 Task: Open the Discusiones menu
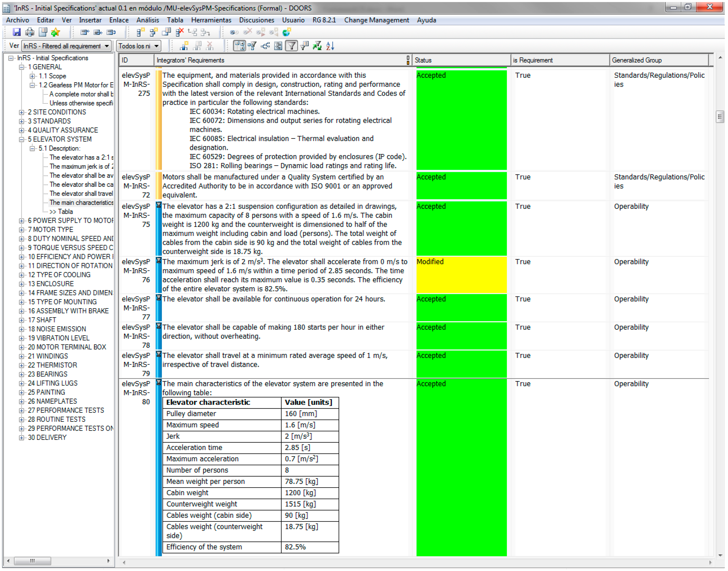point(257,20)
